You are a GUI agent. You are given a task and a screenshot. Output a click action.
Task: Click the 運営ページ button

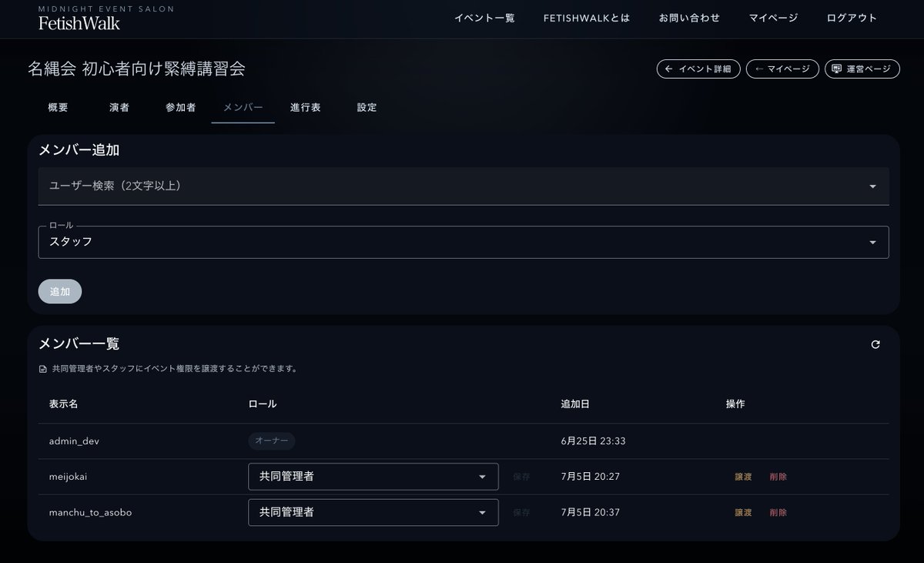click(862, 69)
